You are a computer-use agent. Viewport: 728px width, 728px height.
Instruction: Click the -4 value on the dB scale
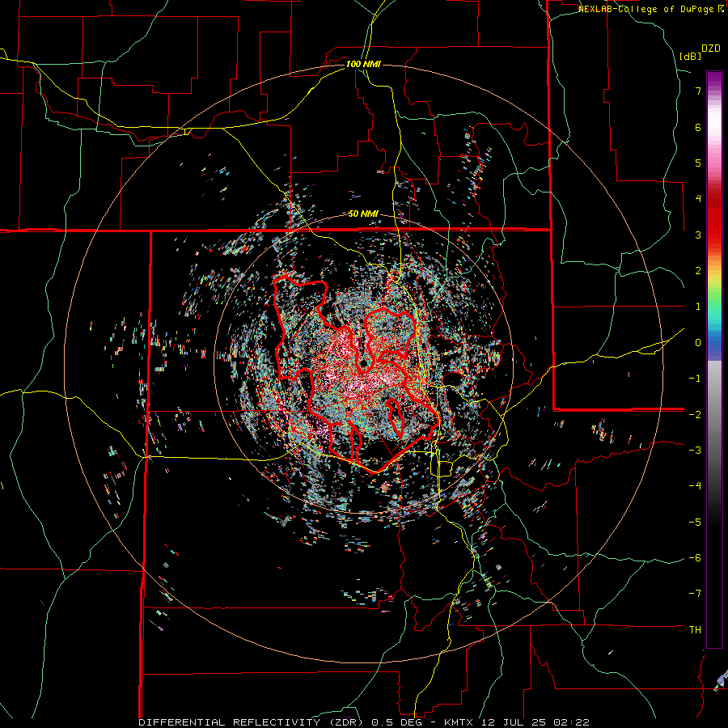click(695, 486)
